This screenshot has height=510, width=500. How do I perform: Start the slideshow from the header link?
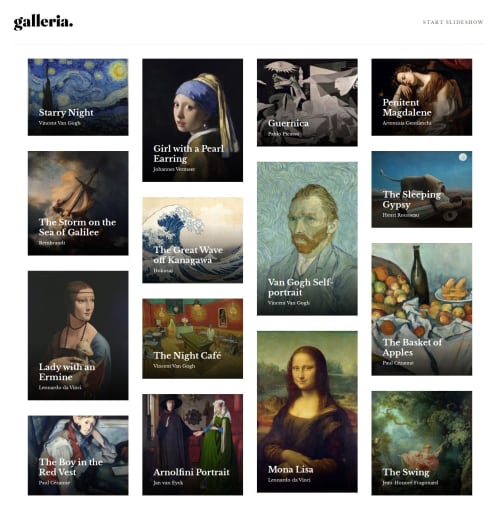point(453,22)
